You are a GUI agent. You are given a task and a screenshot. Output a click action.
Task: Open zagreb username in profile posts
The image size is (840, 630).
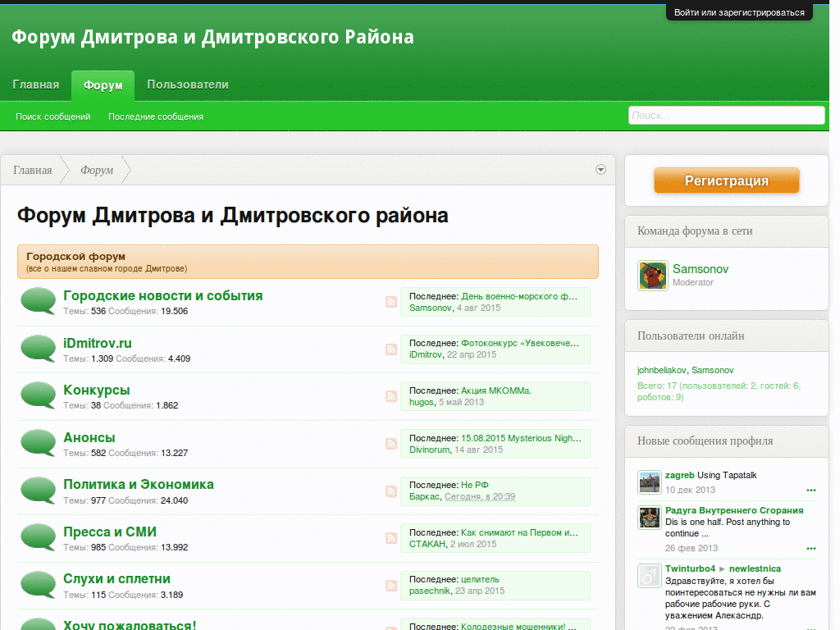coord(680,475)
